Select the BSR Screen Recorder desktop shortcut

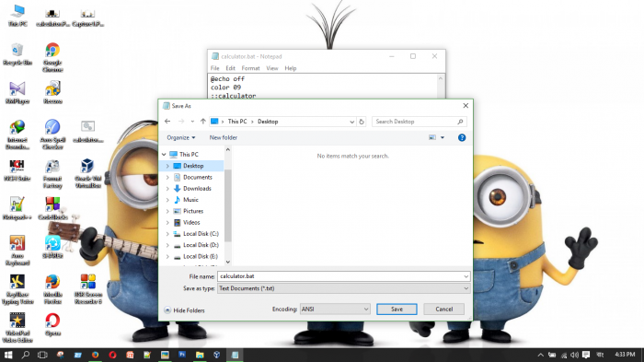click(x=88, y=289)
